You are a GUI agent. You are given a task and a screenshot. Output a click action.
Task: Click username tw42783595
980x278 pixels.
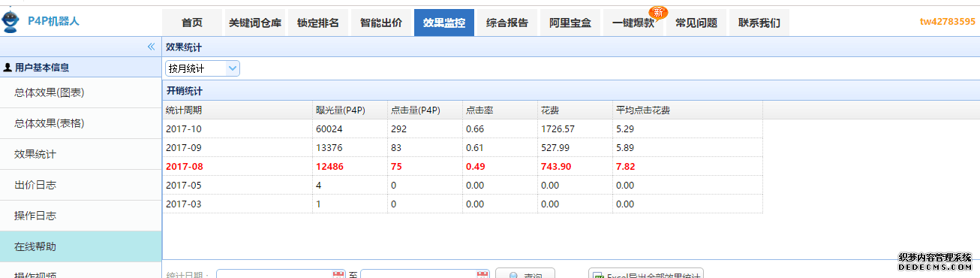click(x=948, y=22)
